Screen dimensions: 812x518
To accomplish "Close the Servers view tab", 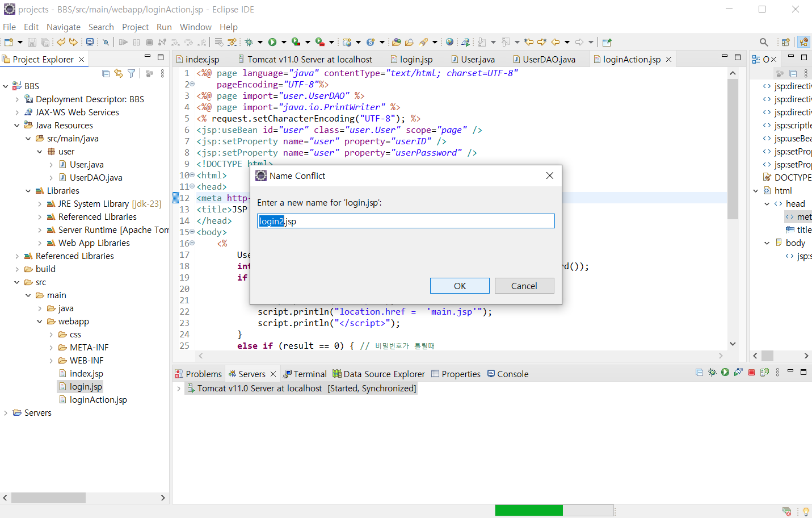I will (273, 374).
